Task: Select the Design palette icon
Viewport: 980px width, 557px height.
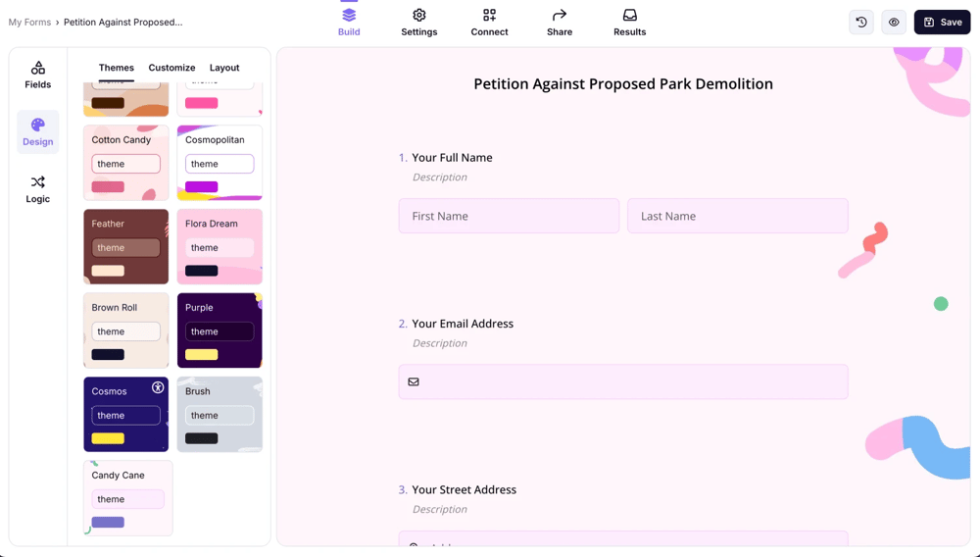Action: [38, 131]
